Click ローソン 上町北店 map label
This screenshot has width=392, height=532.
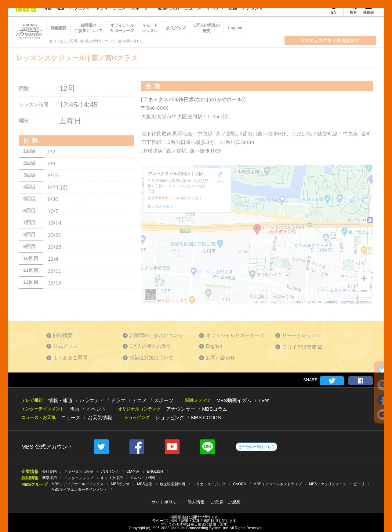click(215, 272)
